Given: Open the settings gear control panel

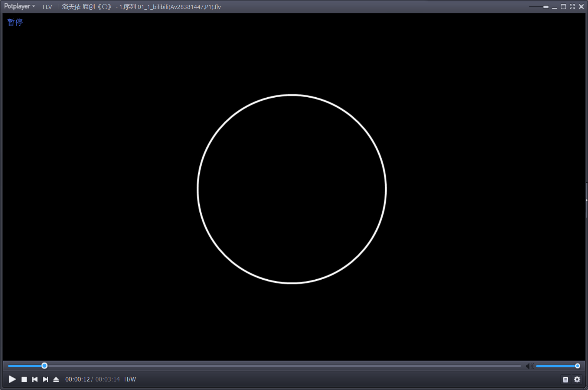Looking at the screenshot, I should pos(577,379).
